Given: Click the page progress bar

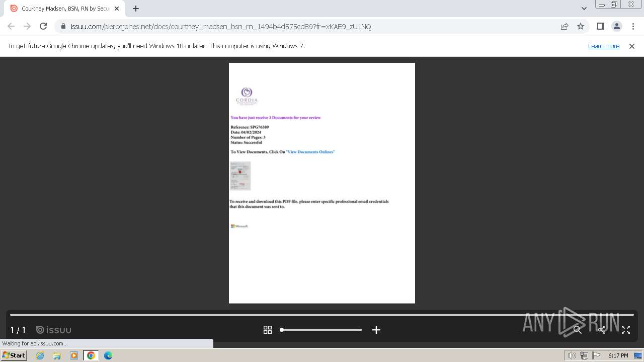Looking at the screenshot, I should tap(322, 315).
